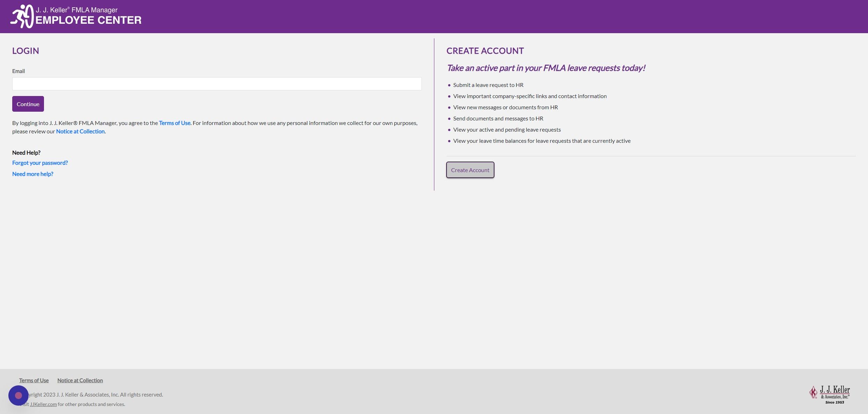Viewport: 868px width, 414px height.
Task: Open the purple chat widget bubble
Action: pyautogui.click(x=19, y=395)
